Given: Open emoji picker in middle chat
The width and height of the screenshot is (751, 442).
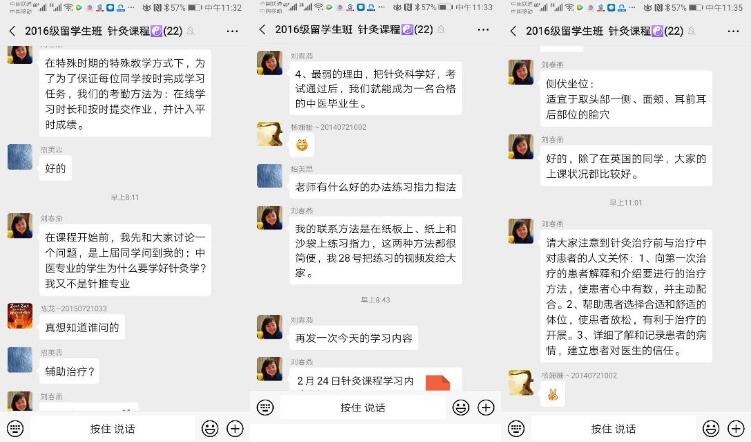Looking at the screenshot, I should [x=461, y=408].
